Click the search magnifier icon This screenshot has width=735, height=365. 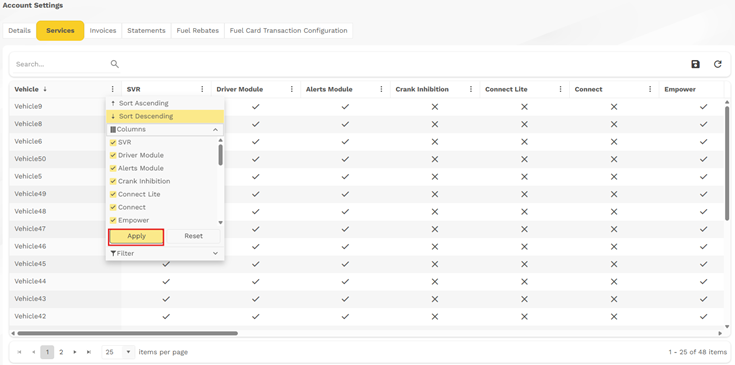pyautogui.click(x=114, y=64)
